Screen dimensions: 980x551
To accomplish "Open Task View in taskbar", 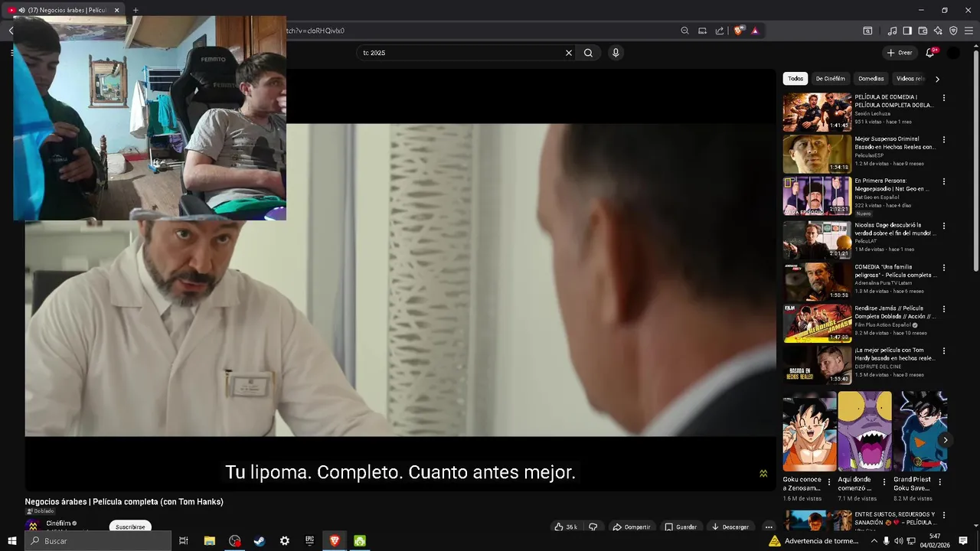I will [184, 541].
